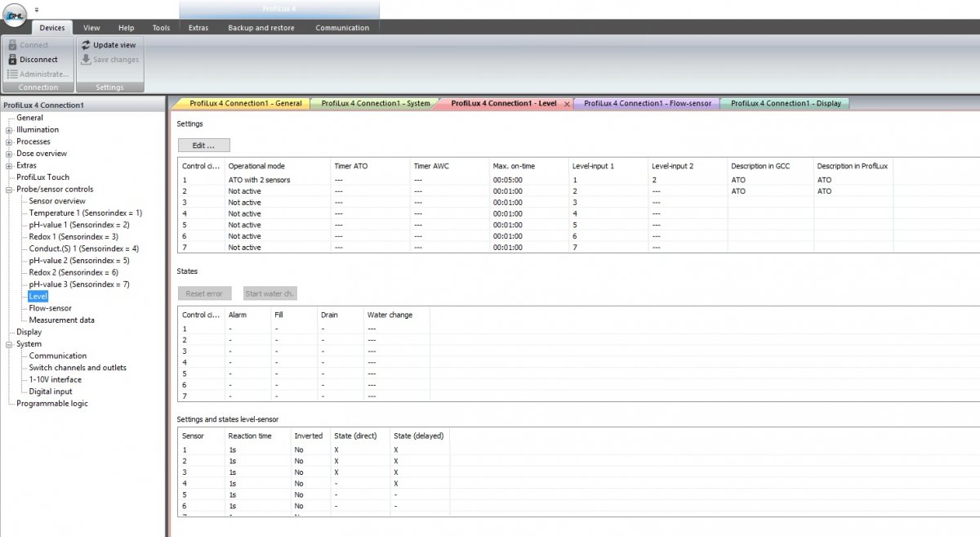Select Flow-sensor in the tree
The image size is (980, 537).
point(51,308)
